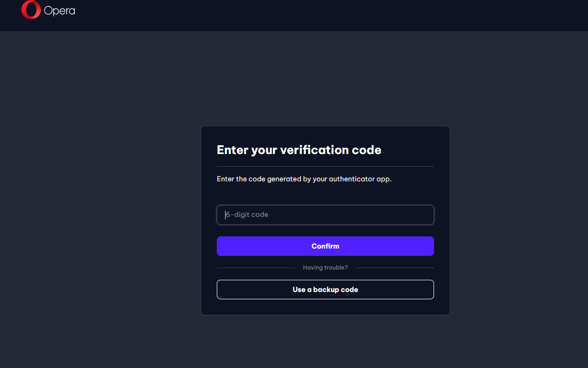
Task: Click the divider right of Having trouble?
Action: pos(395,268)
